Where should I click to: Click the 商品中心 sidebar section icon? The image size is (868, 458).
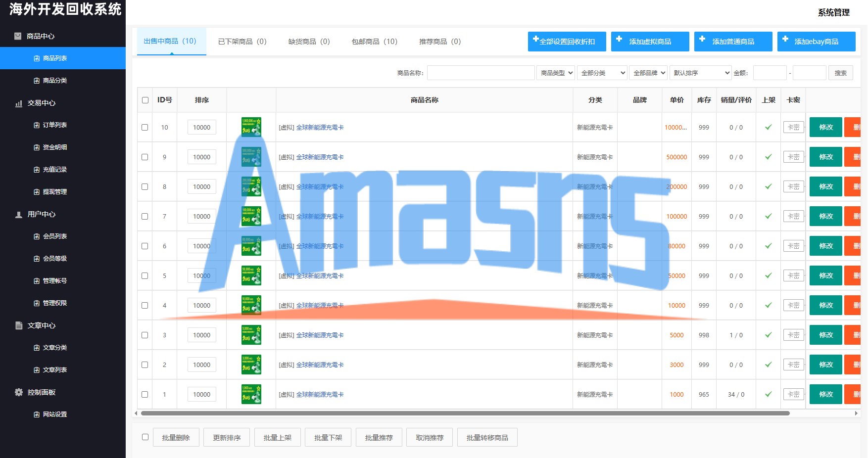tap(18, 36)
